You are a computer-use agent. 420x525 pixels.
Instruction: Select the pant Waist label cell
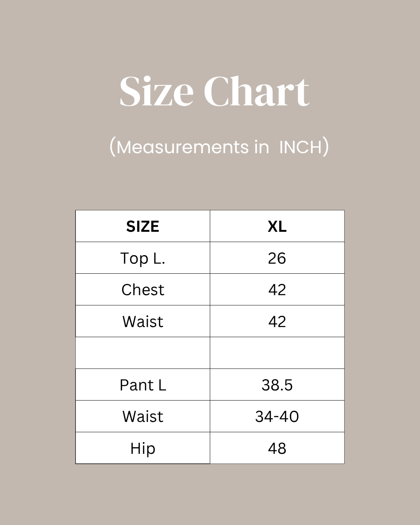(x=143, y=416)
